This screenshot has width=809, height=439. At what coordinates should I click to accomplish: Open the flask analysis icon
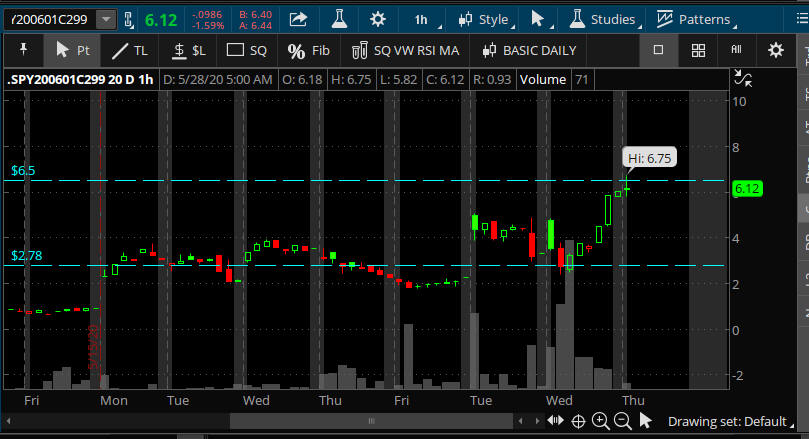click(x=338, y=19)
